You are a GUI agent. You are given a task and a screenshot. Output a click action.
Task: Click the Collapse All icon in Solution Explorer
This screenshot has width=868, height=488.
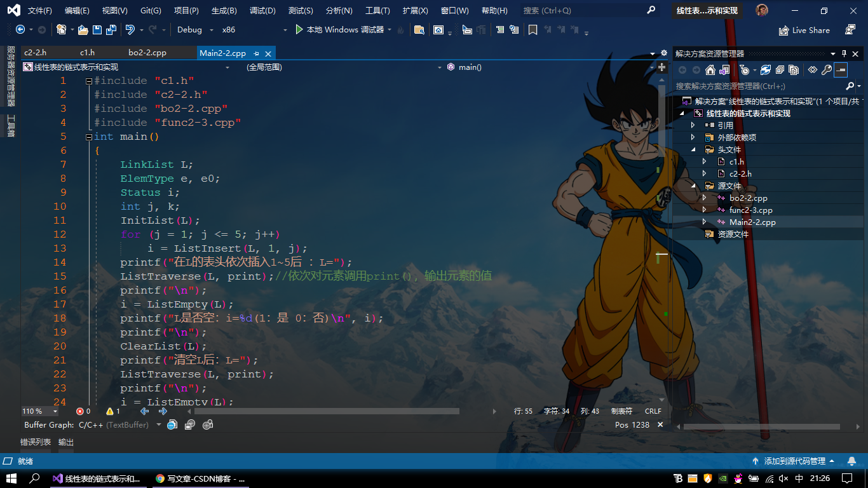[x=780, y=70]
